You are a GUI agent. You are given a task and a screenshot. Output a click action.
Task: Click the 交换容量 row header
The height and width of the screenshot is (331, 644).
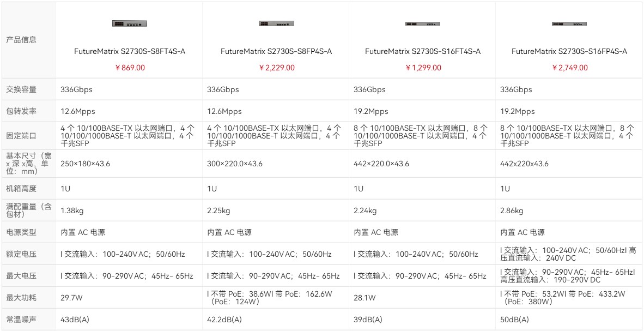click(21, 89)
